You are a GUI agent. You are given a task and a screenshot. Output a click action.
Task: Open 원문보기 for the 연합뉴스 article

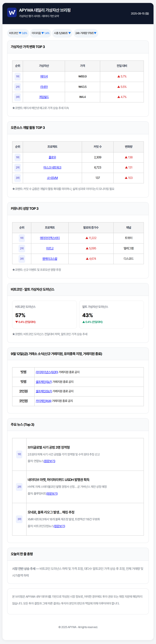(x=49, y=461)
